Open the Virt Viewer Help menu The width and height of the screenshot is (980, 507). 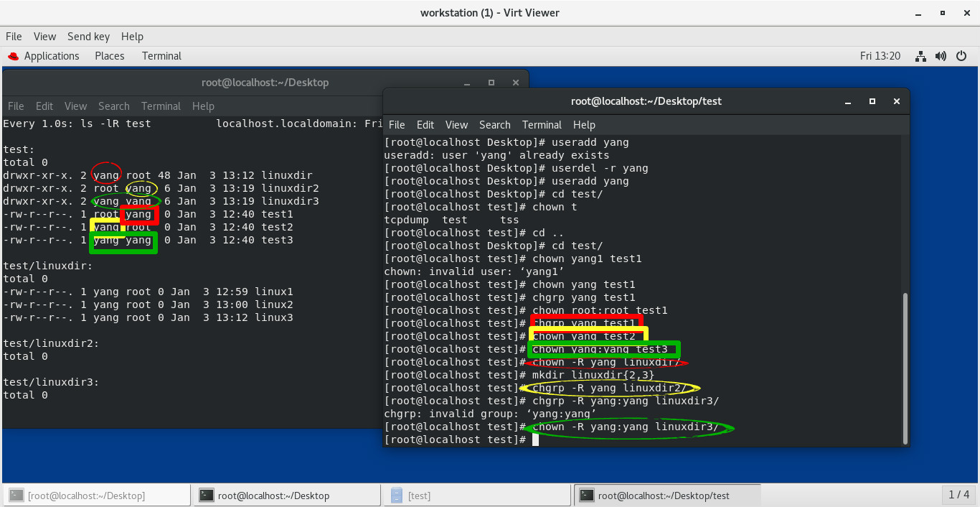(133, 37)
